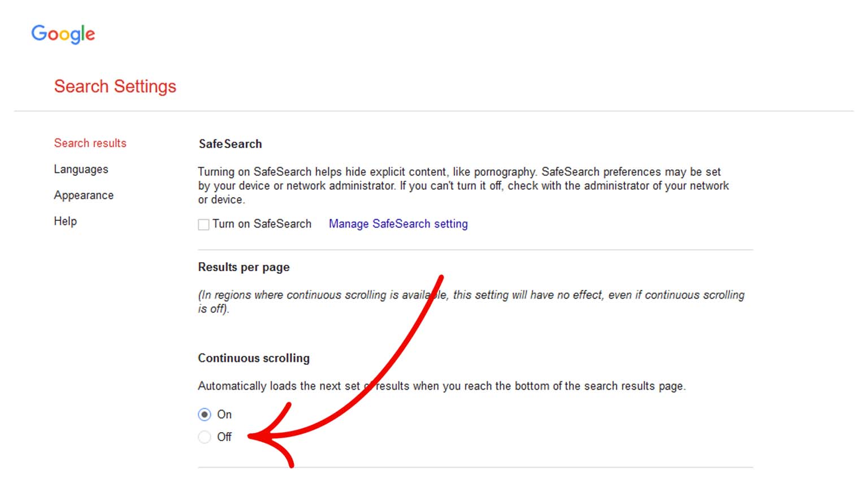Image resolution: width=868 pixels, height=488 pixels.
Task: Open the Help section
Action: [65, 221]
